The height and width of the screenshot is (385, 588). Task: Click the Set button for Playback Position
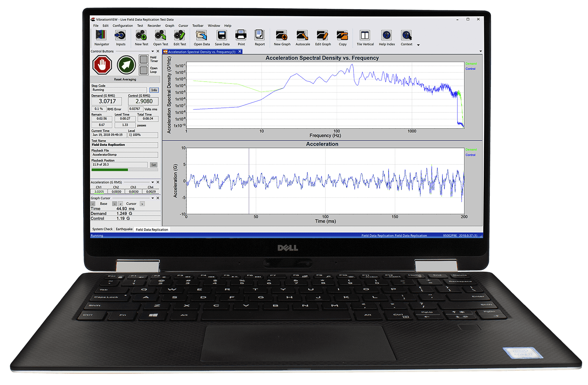pos(154,165)
